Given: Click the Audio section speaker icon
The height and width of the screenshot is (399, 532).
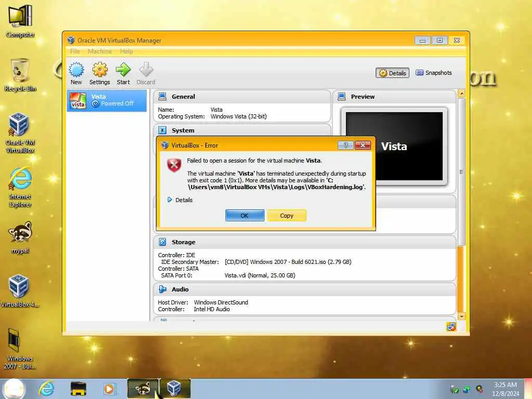Looking at the screenshot, I should [163, 289].
